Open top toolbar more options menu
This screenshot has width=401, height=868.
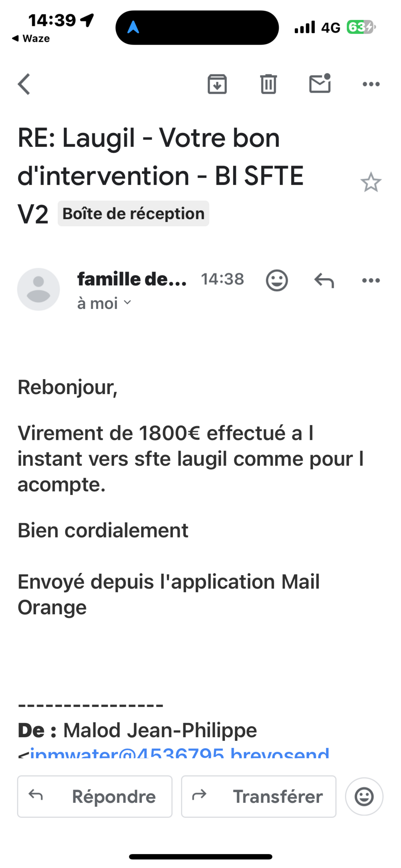tap(371, 84)
